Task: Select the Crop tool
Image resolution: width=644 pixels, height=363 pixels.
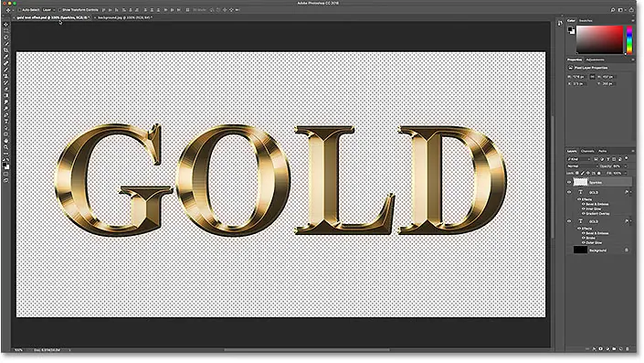Action: pos(5,50)
